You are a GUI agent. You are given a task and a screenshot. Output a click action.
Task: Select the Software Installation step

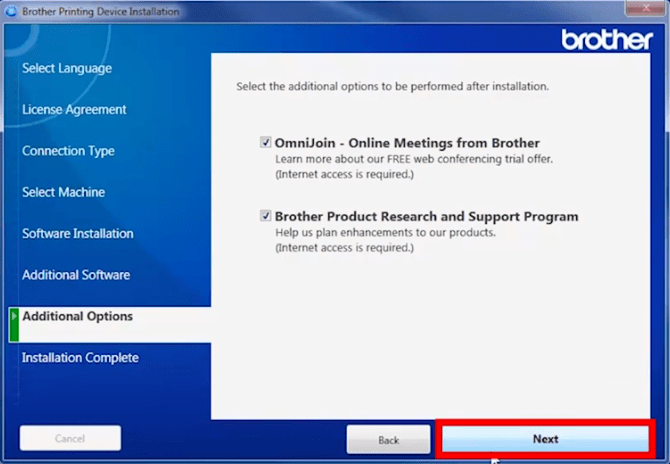point(78,234)
